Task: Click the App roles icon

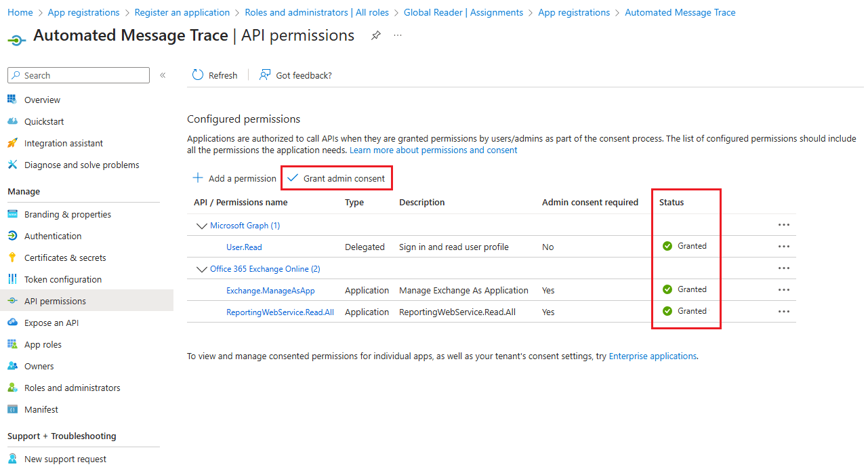Action: [x=12, y=344]
